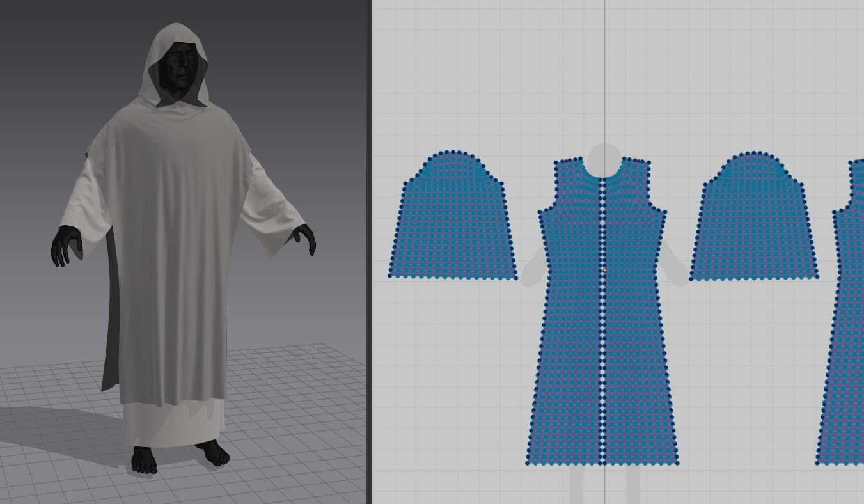This screenshot has width=864, height=504.
Task: Click the avatar's black hand with spread fingers
Action: tap(67, 246)
